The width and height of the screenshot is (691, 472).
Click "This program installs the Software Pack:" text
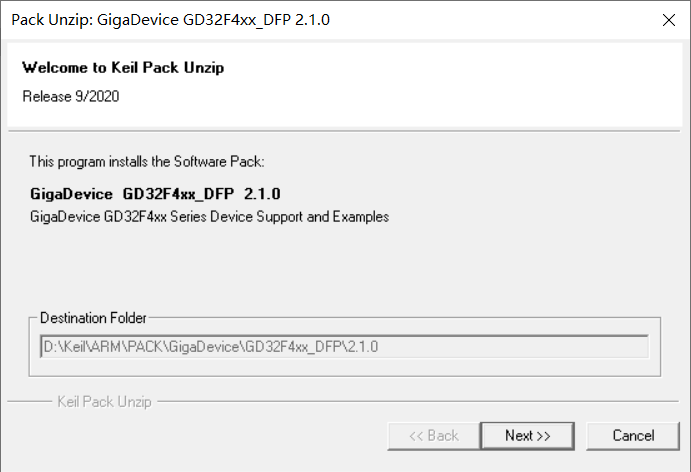(146, 161)
